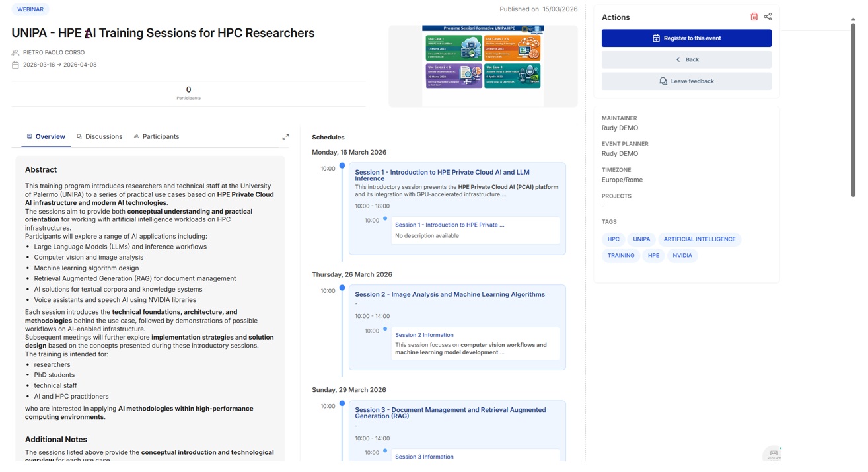Click the PROJECTS label
The width and height of the screenshot is (868, 472).
[616, 196]
